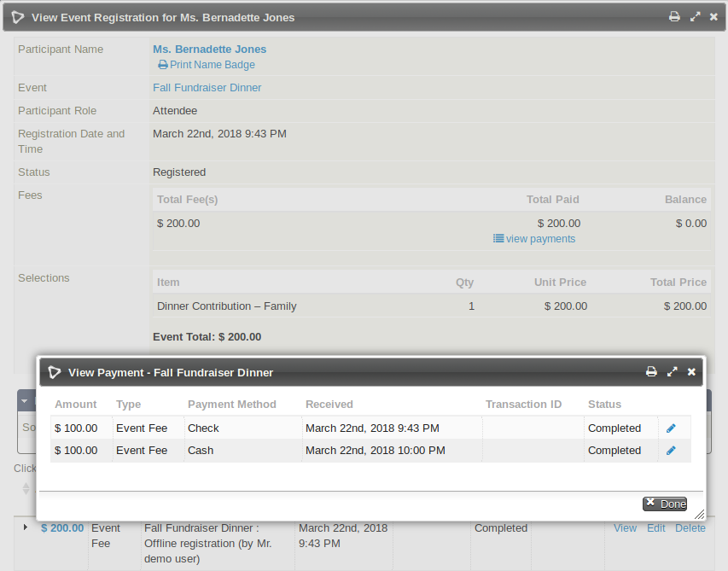The width and height of the screenshot is (728, 571).
Task: Click the list icon next to view payments
Action: tap(498, 239)
